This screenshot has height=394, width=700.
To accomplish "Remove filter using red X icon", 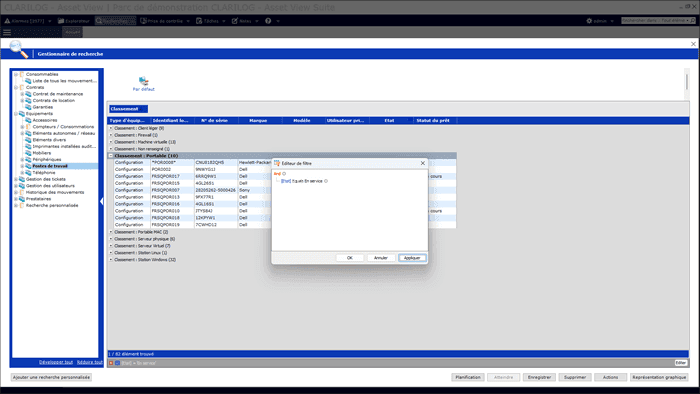I will click(111, 363).
